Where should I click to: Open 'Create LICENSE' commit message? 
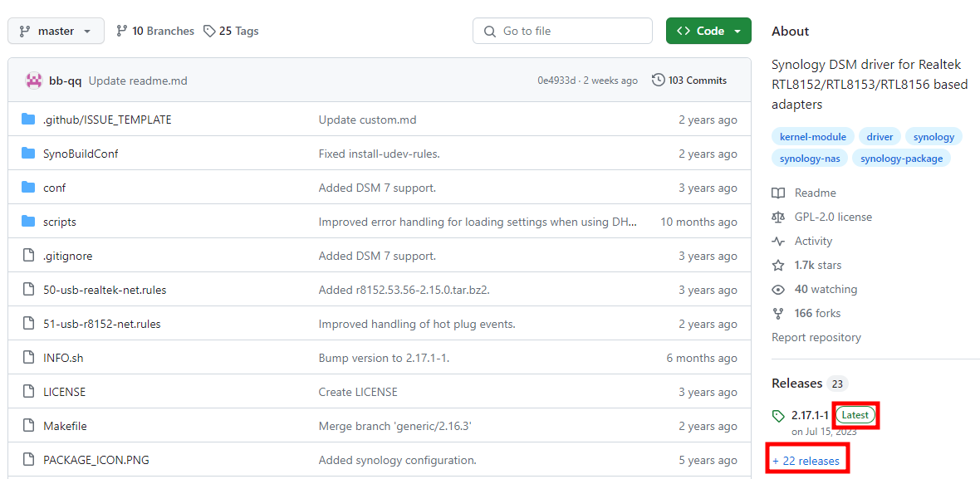pos(358,392)
